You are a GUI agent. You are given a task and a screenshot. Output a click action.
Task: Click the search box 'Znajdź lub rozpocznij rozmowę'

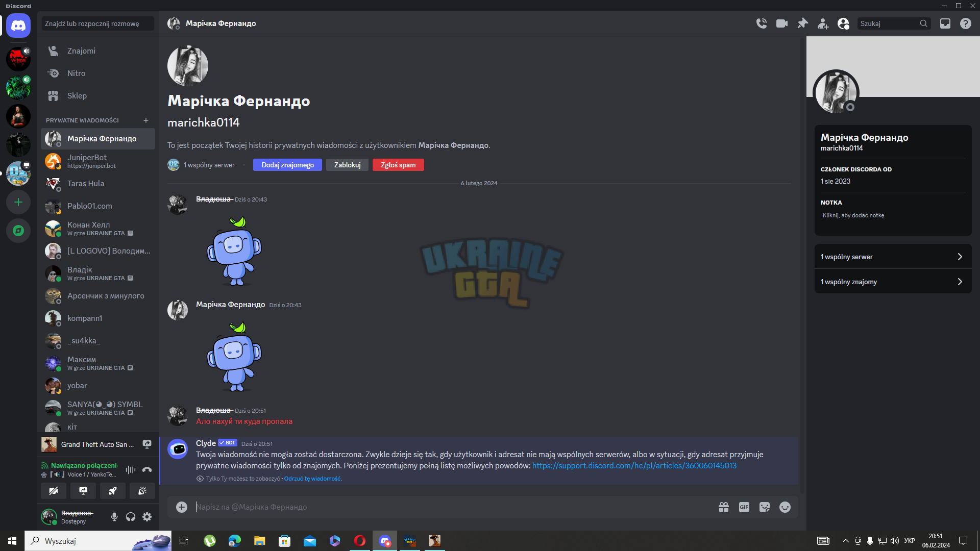click(x=98, y=23)
